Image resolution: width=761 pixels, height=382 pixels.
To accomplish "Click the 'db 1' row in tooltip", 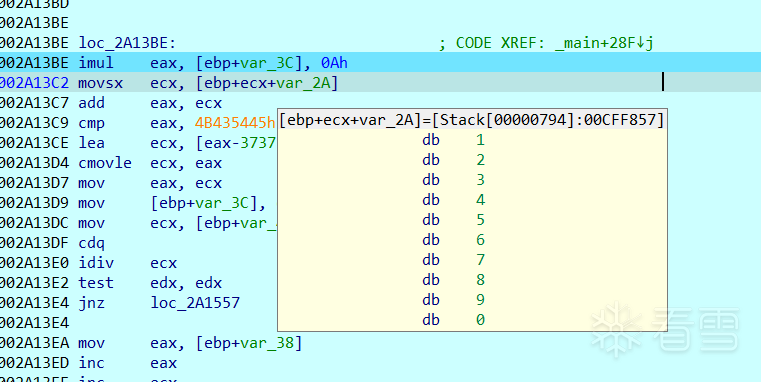I will tap(454, 140).
